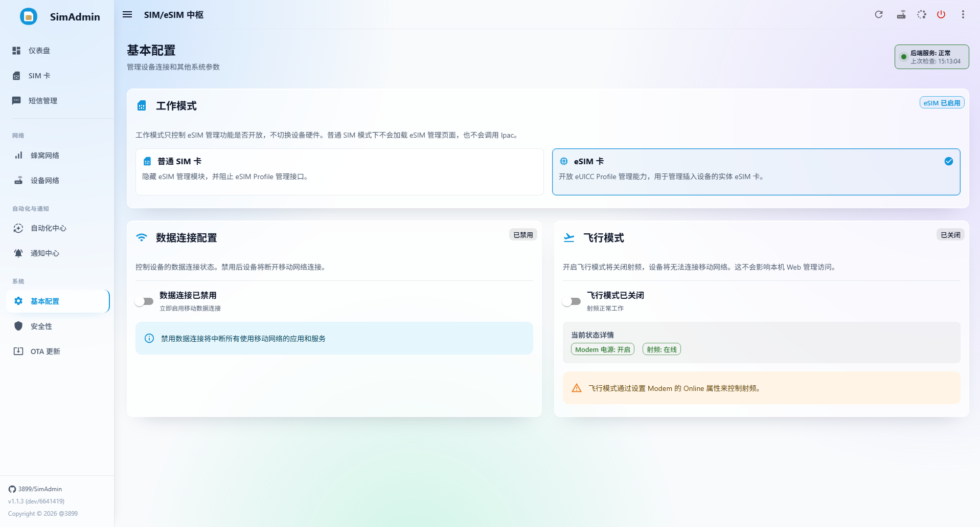Click the SIM icon on 普通 SIM 卡 card
980x527 pixels.
[x=147, y=161]
